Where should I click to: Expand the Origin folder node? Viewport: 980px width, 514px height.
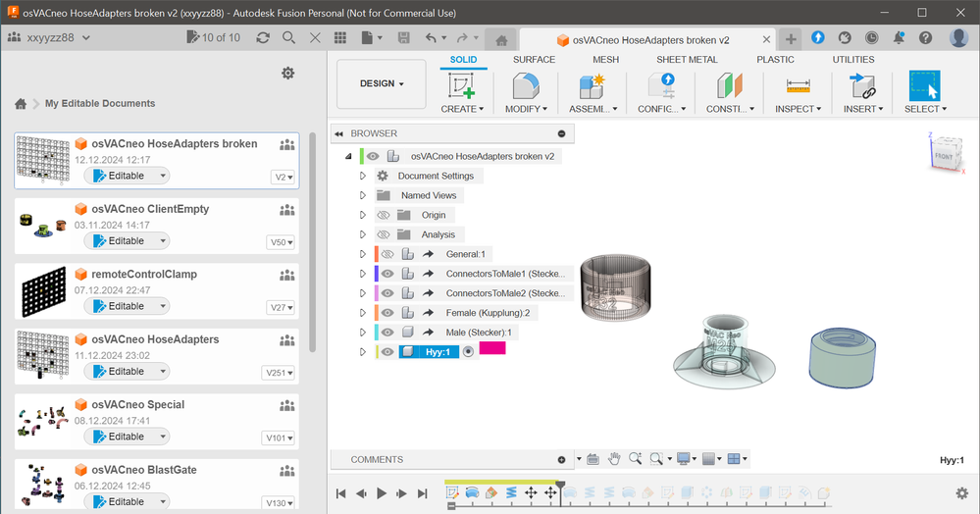click(x=363, y=215)
